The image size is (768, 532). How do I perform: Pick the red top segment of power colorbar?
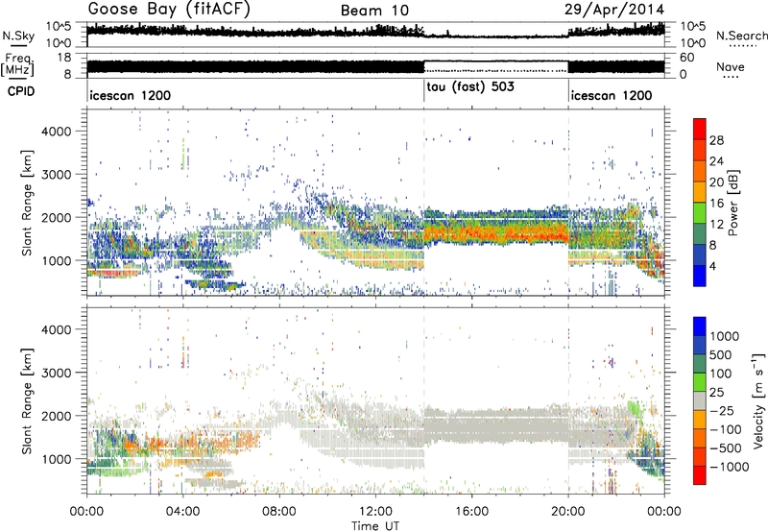700,129
